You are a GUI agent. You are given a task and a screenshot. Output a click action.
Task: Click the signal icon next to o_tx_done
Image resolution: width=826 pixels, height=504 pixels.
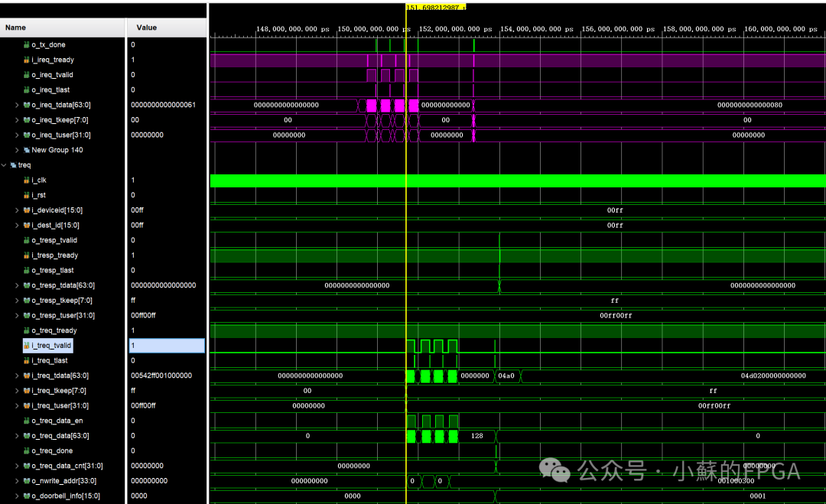(x=25, y=44)
